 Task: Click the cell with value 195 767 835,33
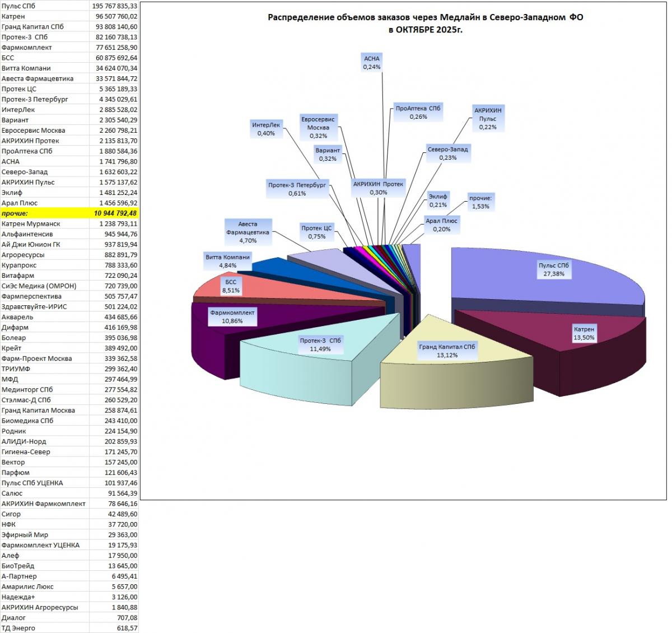[x=114, y=6]
